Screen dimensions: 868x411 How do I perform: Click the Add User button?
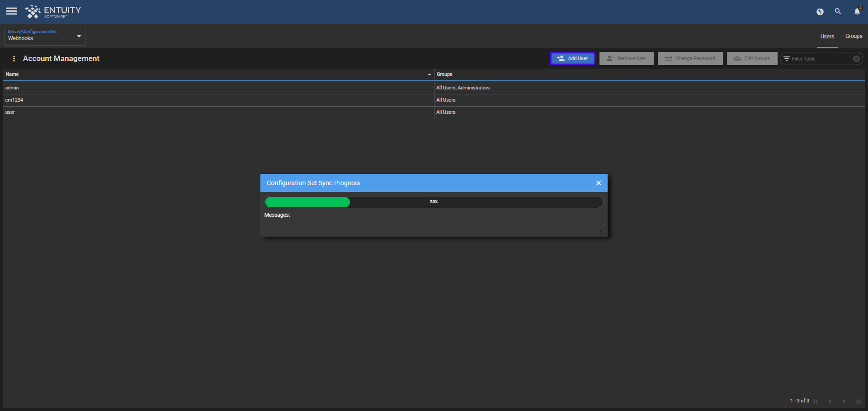click(573, 59)
